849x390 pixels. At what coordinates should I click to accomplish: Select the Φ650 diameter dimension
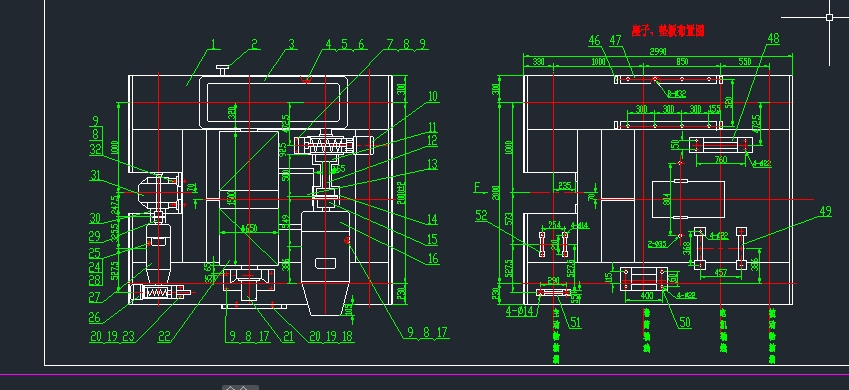pyautogui.click(x=248, y=229)
